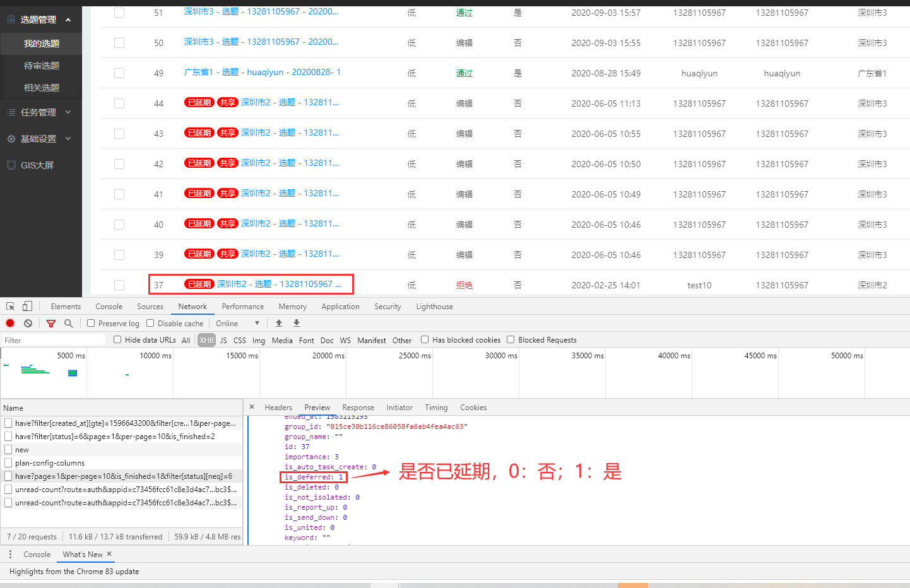Enable the Preserve log checkbox
910x588 pixels.
point(92,323)
